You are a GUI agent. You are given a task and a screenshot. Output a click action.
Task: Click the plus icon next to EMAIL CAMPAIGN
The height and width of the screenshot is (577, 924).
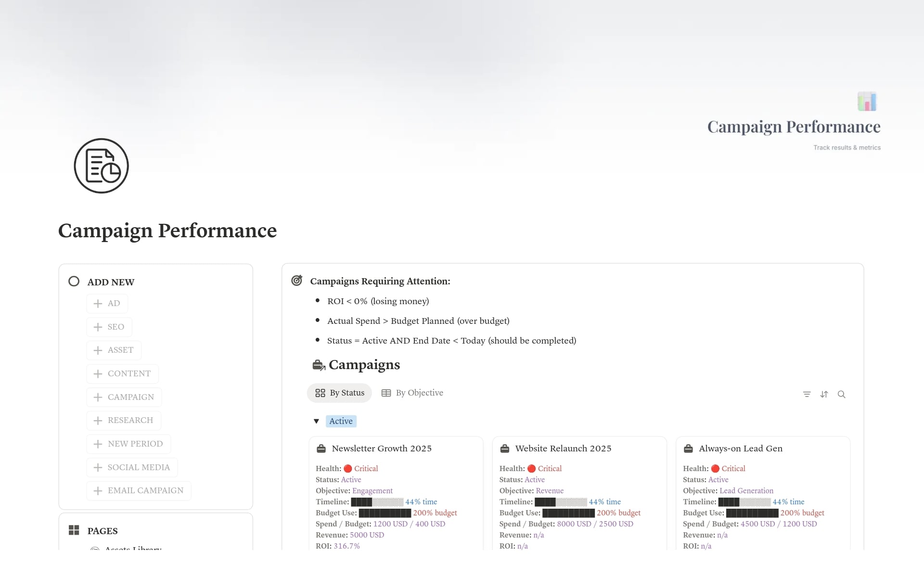98,491
